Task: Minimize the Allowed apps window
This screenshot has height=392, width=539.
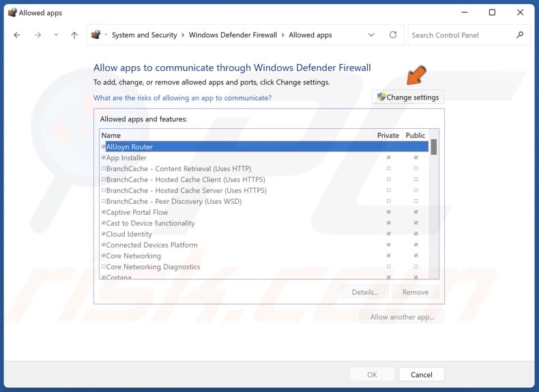Action: (465, 12)
